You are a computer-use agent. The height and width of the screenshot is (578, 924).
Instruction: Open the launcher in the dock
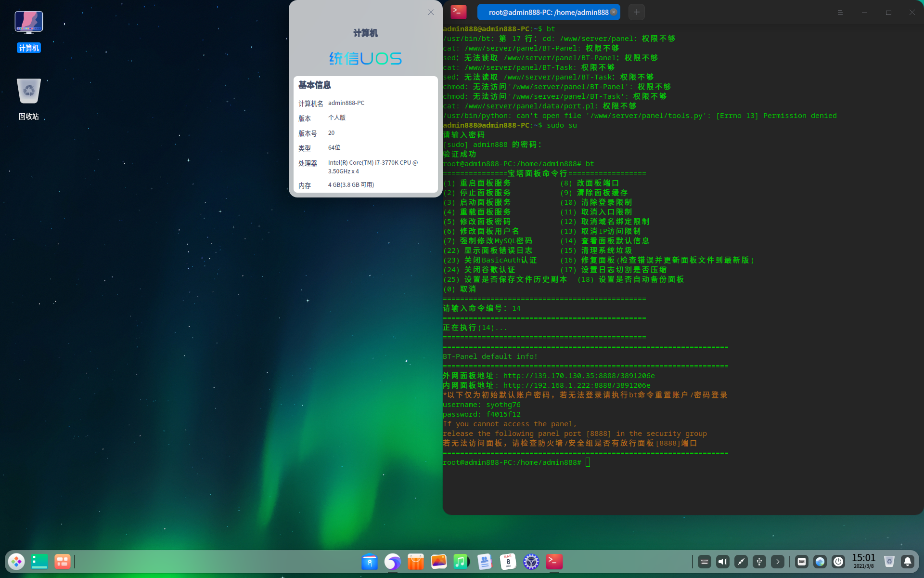click(x=16, y=561)
